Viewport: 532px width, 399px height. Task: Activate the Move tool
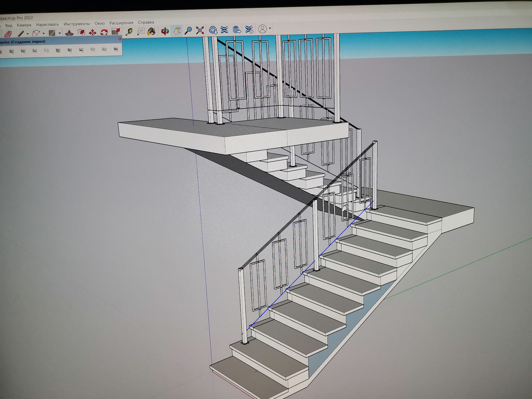pyautogui.click(x=92, y=32)
